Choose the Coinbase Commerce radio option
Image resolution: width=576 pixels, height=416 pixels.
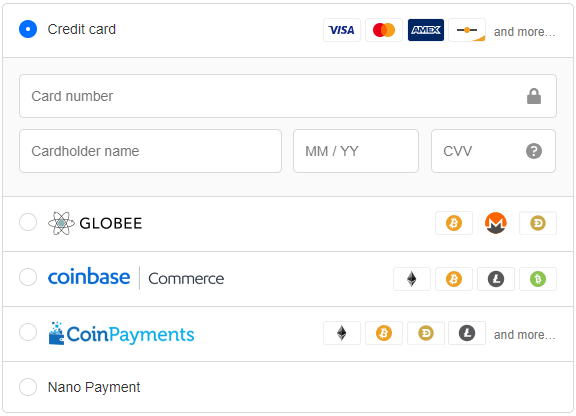pyautogui.click(x=28, y=277)
